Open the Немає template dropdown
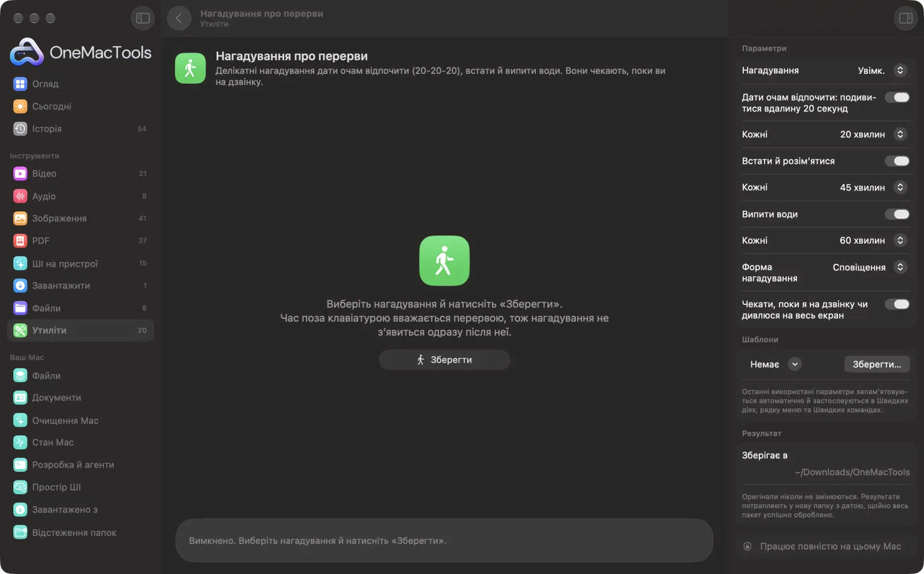 775,364
